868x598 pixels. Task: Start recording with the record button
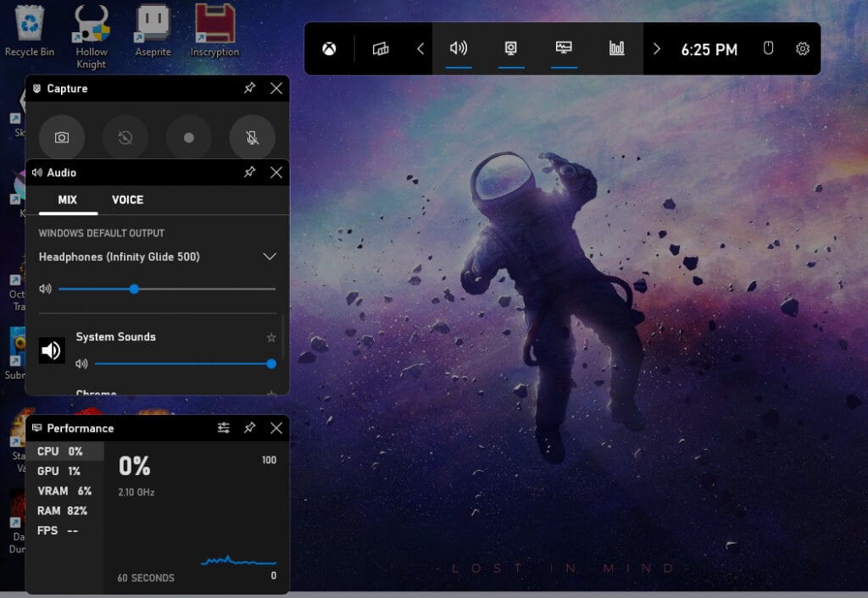[x=189, y=137]
